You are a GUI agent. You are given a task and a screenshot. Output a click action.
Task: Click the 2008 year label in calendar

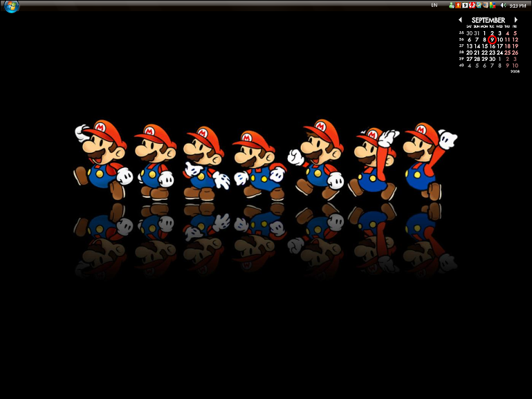(x=515, y=71)
